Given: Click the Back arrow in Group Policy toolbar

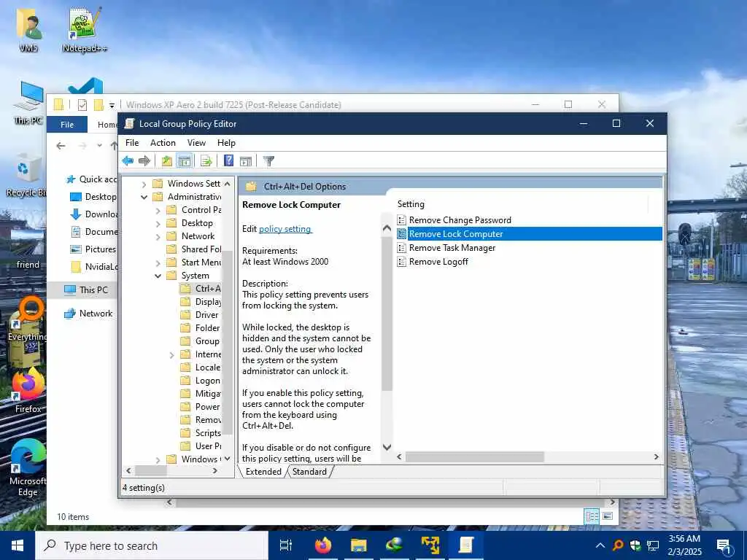Looking at the screenshot, I should coord(128,161).
